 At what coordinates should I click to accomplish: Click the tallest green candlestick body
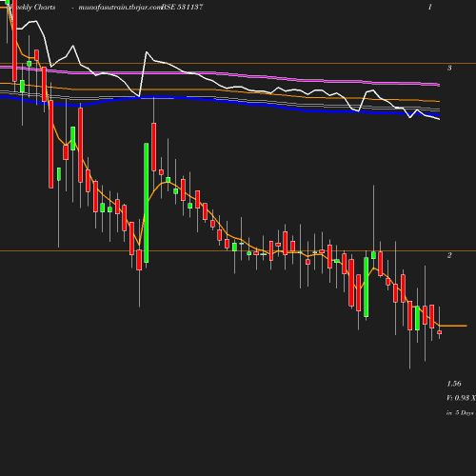pyautogui.click(x=147, y=203)
